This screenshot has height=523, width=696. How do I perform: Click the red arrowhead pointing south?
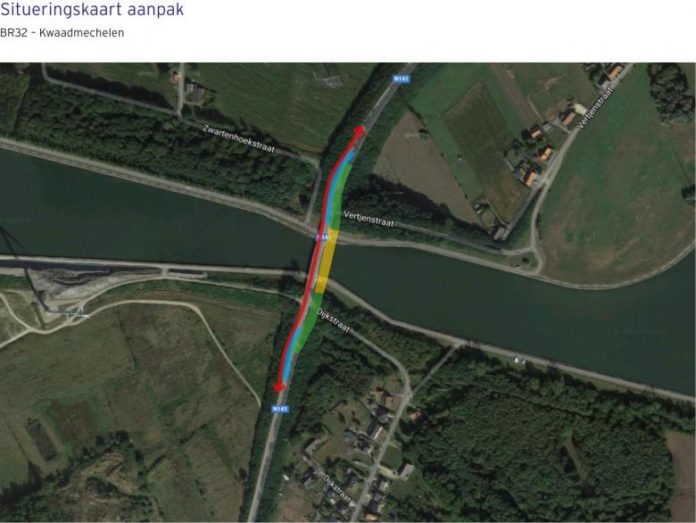pyautogui.click(x=279, y=388)
